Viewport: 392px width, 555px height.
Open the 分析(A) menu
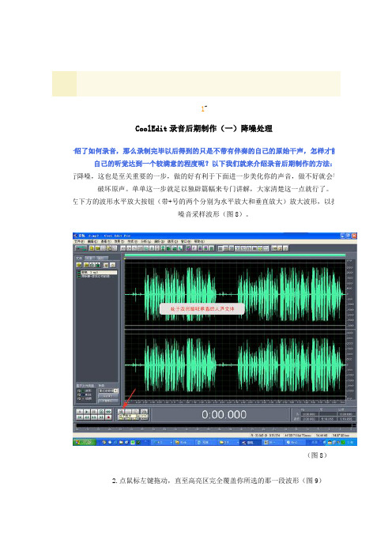pos(146,241)
